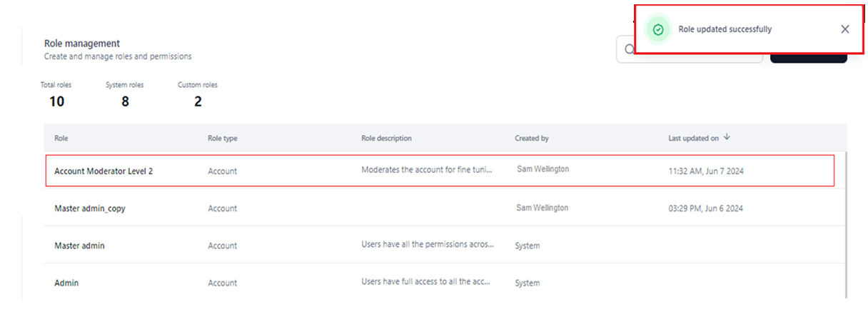This screenshot has width=868, height=317.
Task: Click the truncated Moderates the account description
Action: [x=426, y=171]
